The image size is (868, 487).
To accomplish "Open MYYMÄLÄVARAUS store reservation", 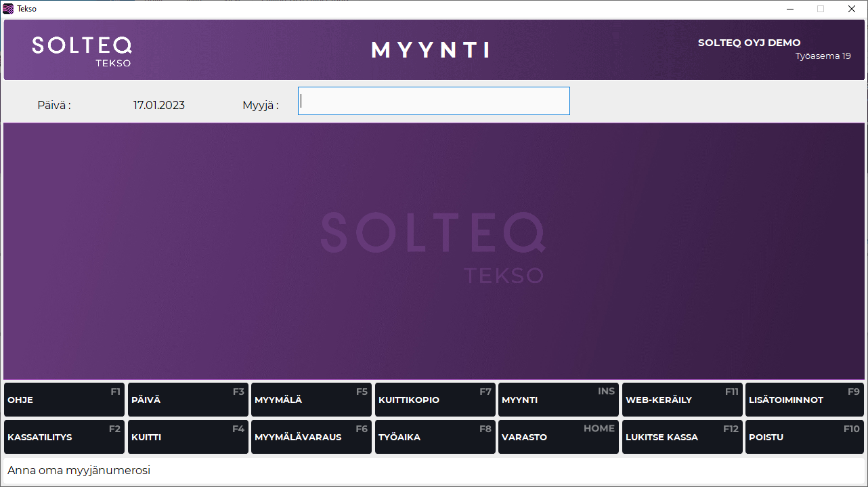I will tap(311, 437).
